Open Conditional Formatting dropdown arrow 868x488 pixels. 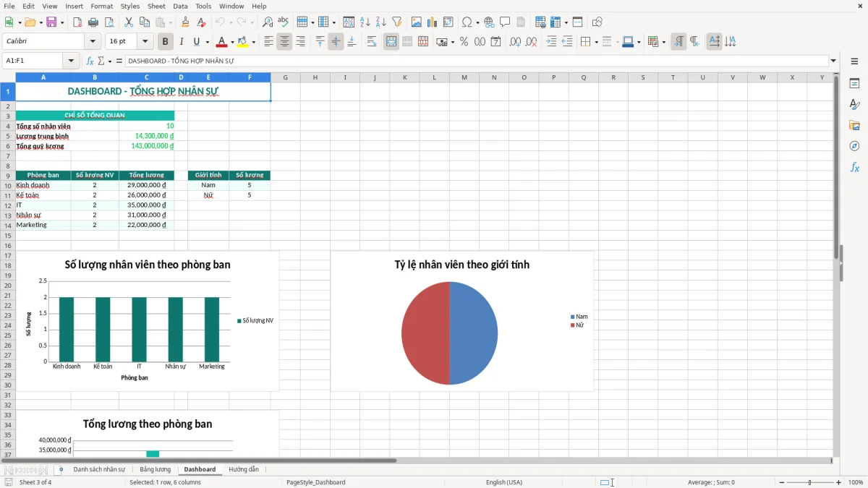pos(663,42)
